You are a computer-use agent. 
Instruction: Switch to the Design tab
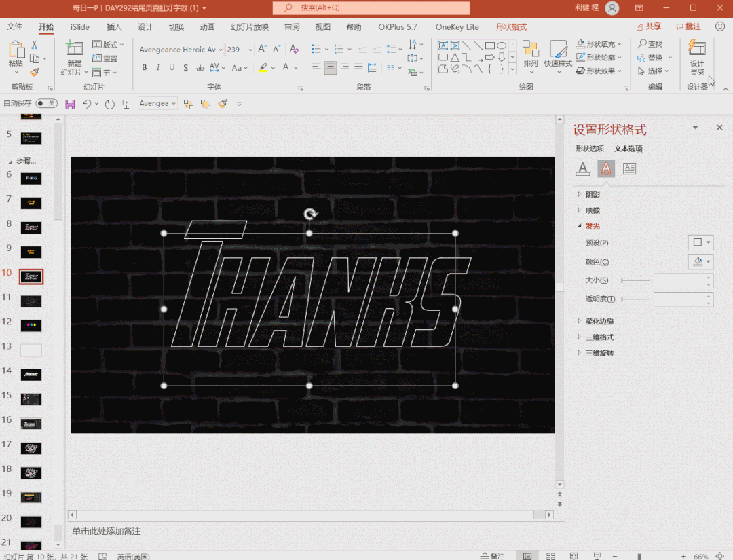click(145, 27)
